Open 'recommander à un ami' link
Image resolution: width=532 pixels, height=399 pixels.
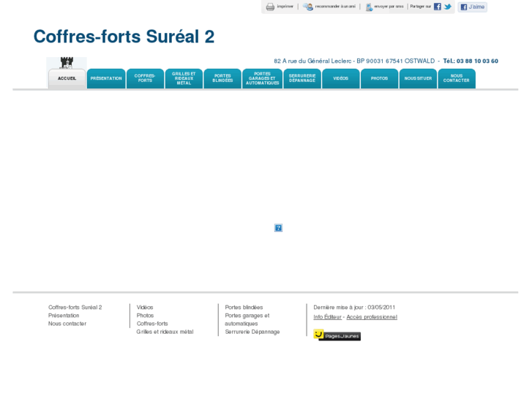[x=335, y=7]
